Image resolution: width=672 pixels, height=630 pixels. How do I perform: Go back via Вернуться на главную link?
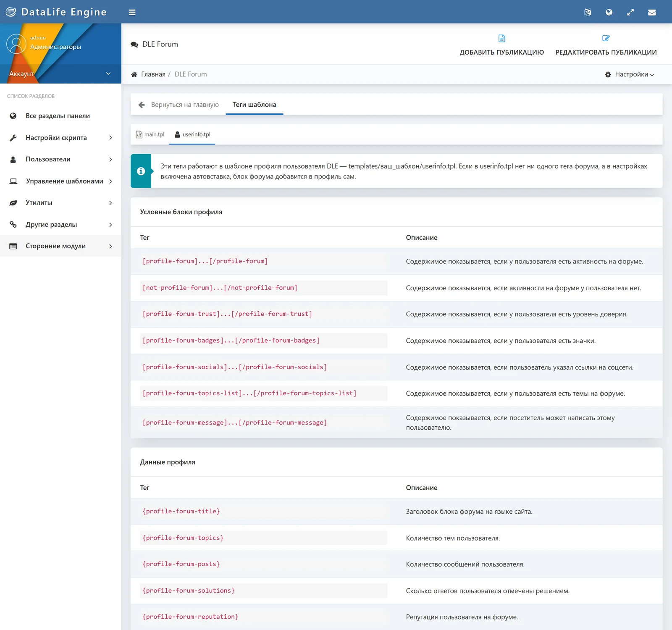178,105
